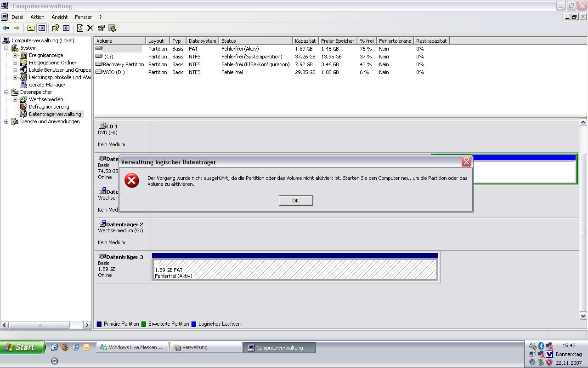This screenshot has height=368, width=588.
Task: Close the Verwaltung logischer Datenträger dialog
Action: [x=466, y=161]
